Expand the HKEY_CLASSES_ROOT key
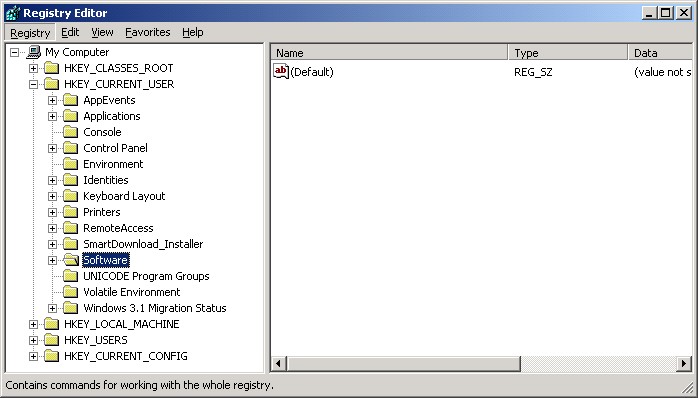This screenshot has height=398, width=698. [x=33, y=69]
